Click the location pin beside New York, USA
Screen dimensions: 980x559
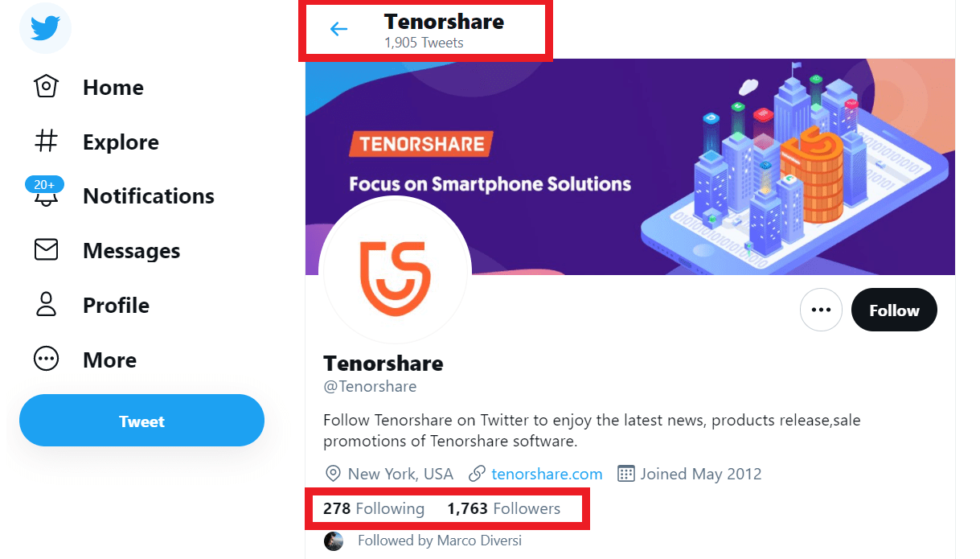tap(330, 474)
